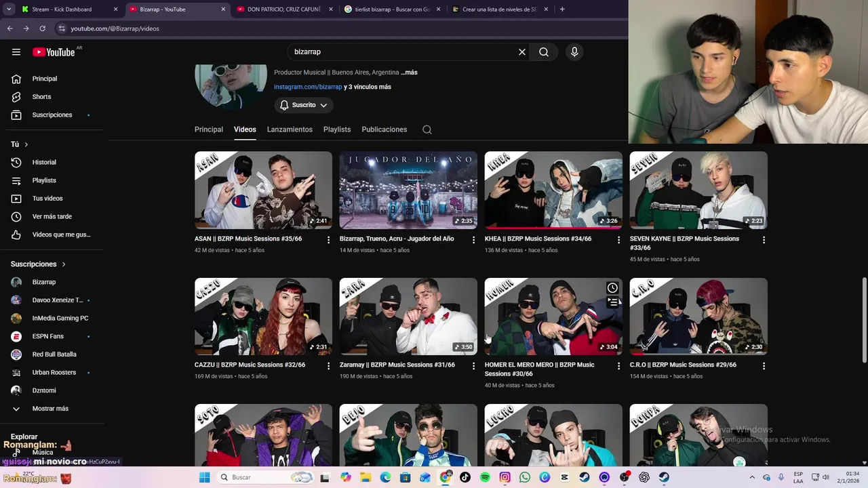Expand the Tú section chevron
868x488 pixels.
[26, 144]
